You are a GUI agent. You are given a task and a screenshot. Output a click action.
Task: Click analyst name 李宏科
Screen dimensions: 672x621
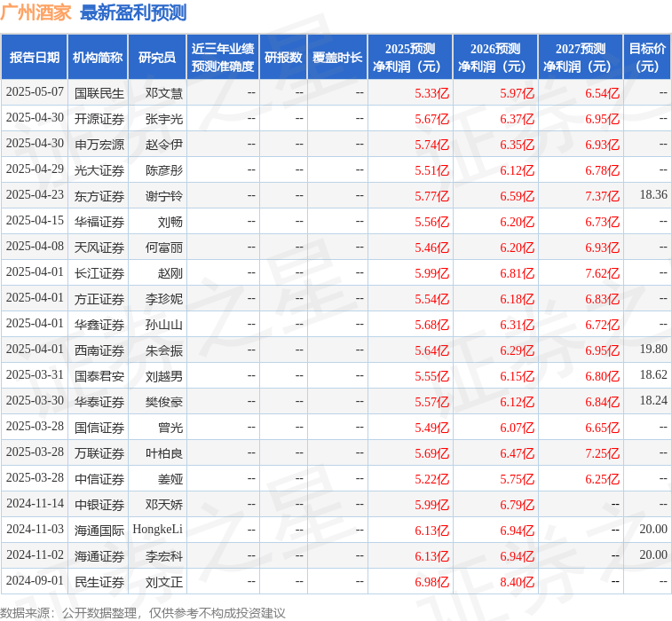point(163,555)
